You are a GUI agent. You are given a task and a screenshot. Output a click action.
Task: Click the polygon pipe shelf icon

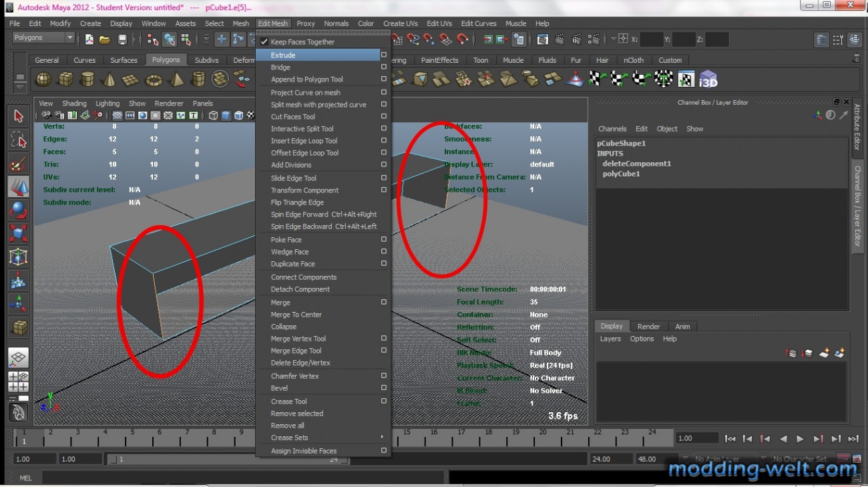(x=198, y=80)
